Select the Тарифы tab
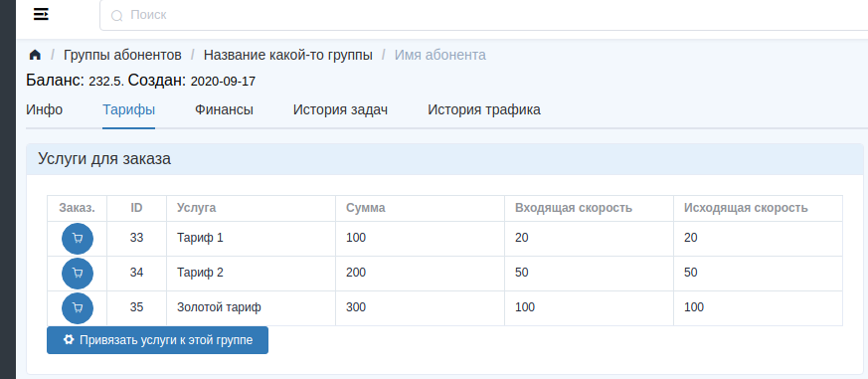The image size is (868, 379). (x=128, y=109)
